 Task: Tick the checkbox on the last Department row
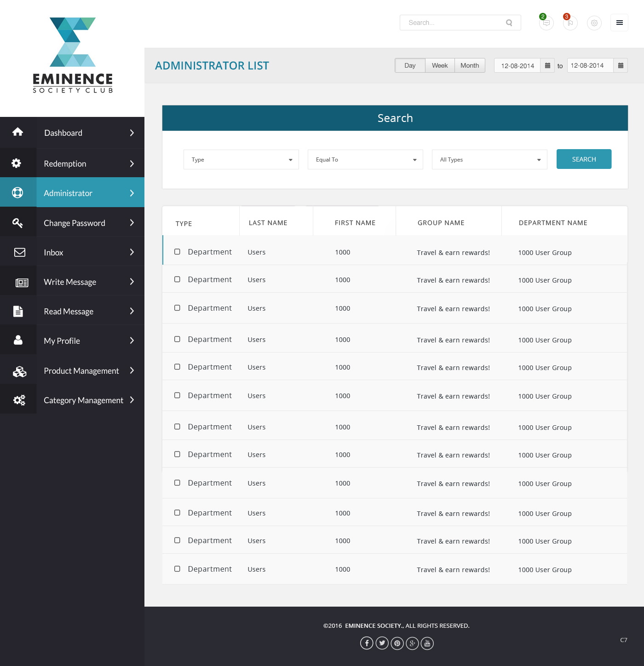(x=177, y=569)
